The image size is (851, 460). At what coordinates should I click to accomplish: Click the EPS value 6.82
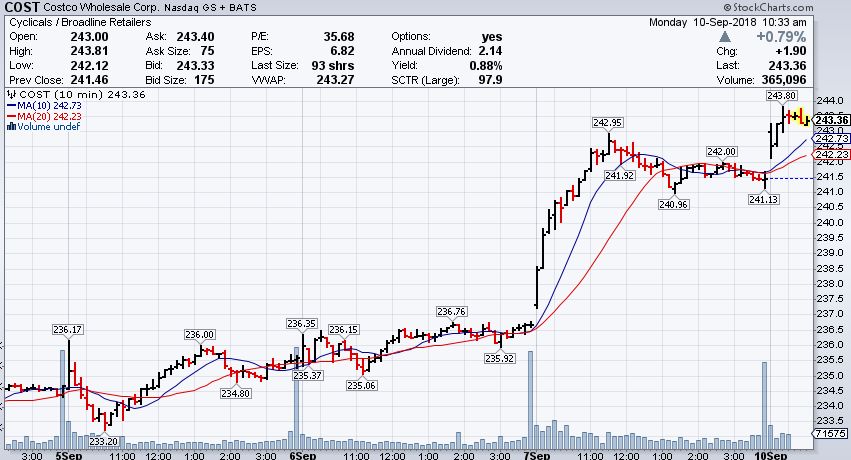pyautogui.click(x=342, y=51)
